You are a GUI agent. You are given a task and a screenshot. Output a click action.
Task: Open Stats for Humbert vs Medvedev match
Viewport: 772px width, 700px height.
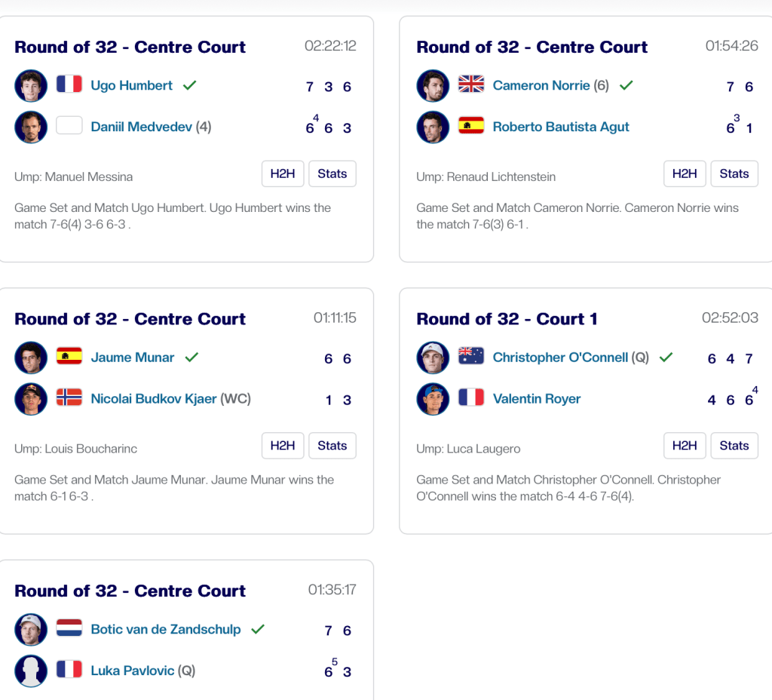[x=332, y=173]
